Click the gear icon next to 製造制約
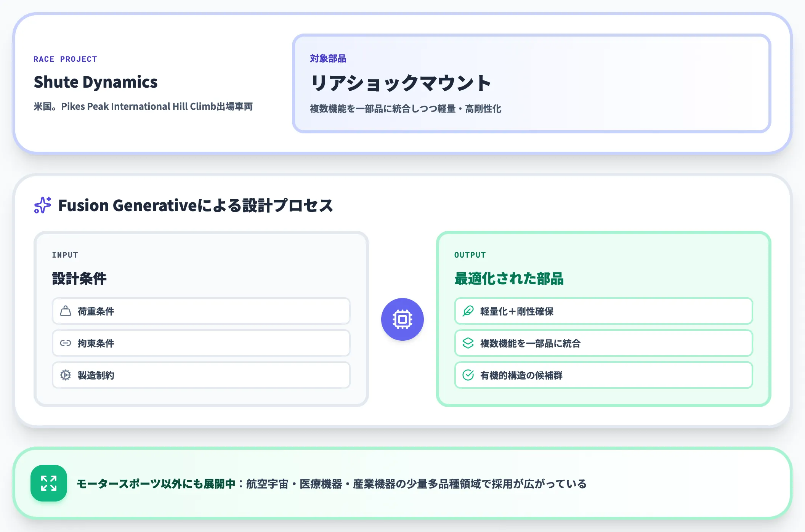Screen dimensions: 805x532 click(x=66, y=375)
